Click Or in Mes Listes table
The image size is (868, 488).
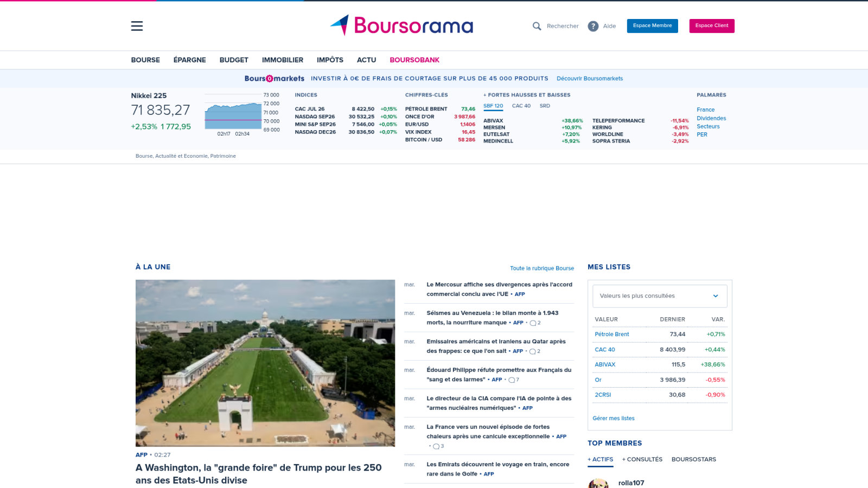click(x=598, y=380)
